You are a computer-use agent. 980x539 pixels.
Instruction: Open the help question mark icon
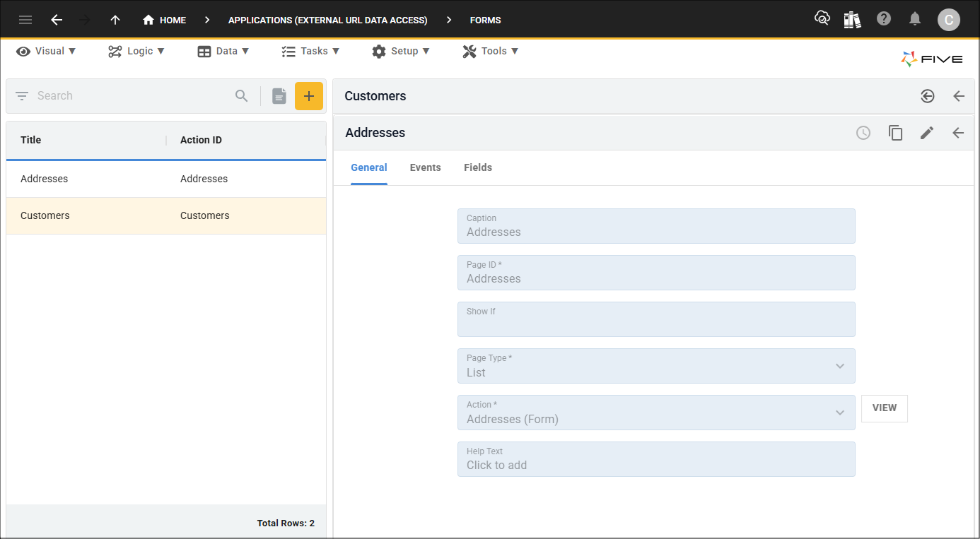tap(884, 19)
